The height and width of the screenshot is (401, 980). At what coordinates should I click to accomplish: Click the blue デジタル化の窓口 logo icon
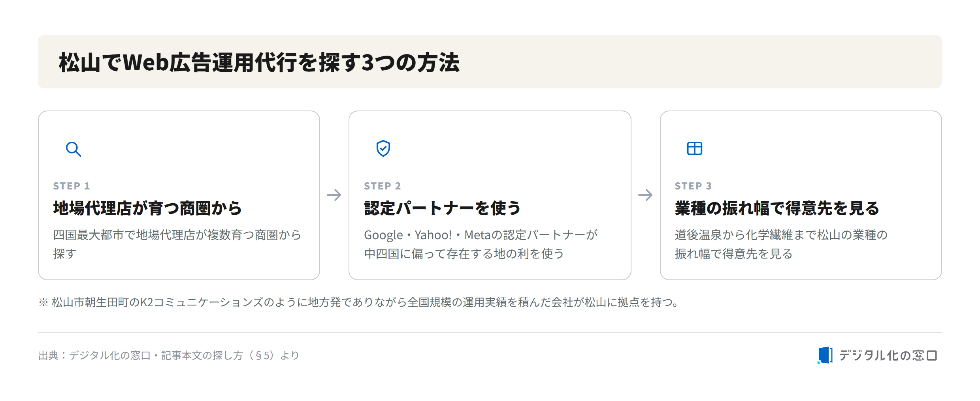pos(825,355)
